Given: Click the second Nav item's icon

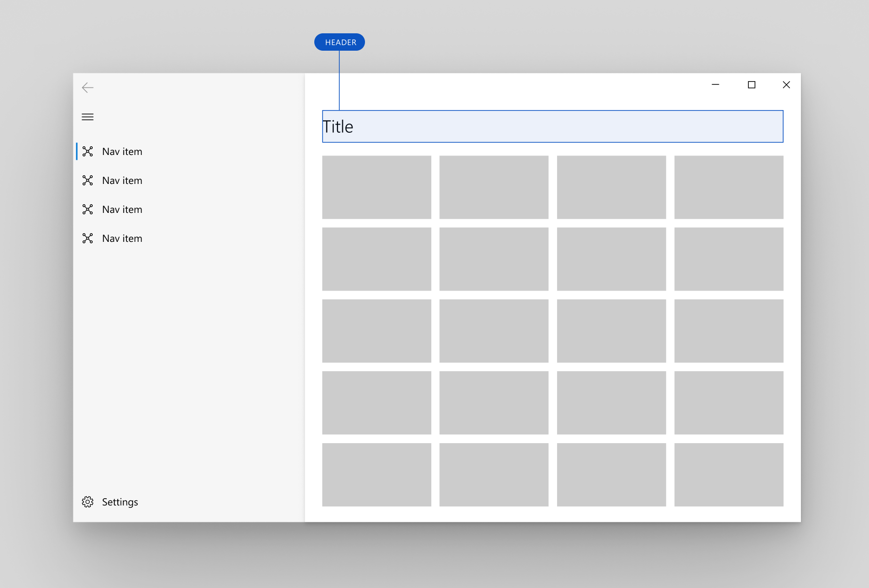Looking at the screenshot, I should (88, 180).
